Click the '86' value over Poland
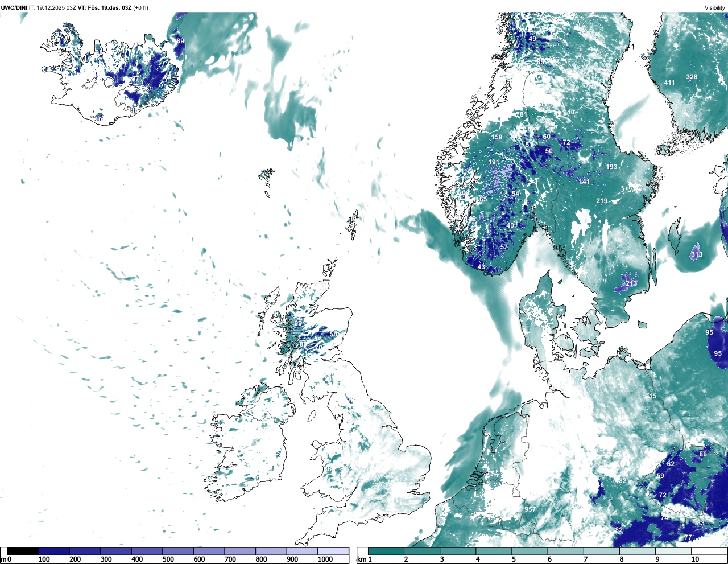Screen dimensions: 728x564 pos(703,454)
